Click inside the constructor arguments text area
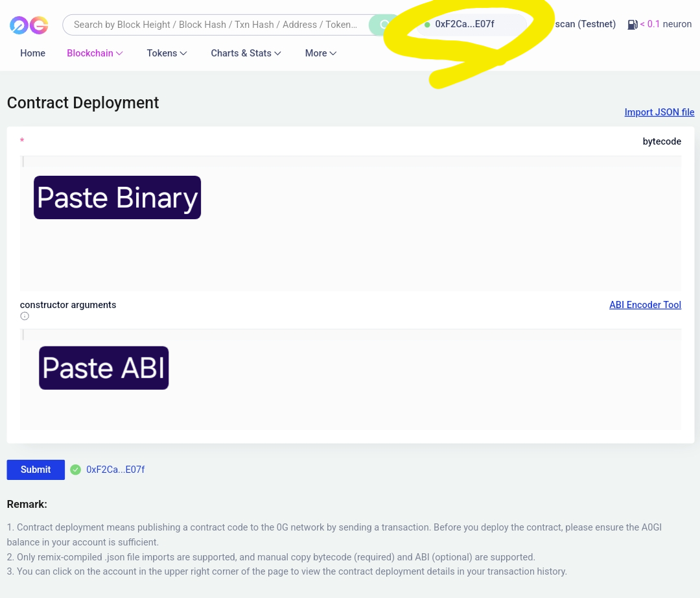700x598 pixels. [351, 379]
